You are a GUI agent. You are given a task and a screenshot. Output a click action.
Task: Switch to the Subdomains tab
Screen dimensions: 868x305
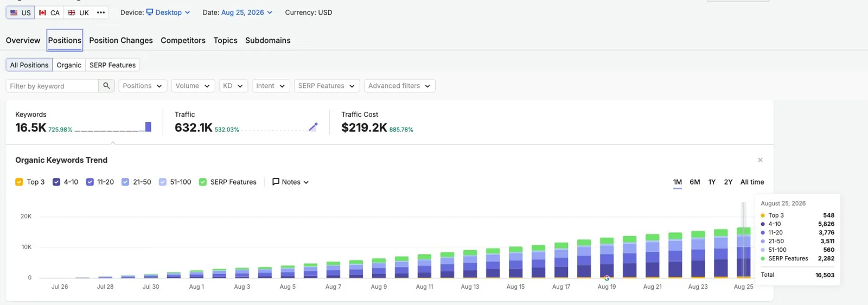(268, 40)
